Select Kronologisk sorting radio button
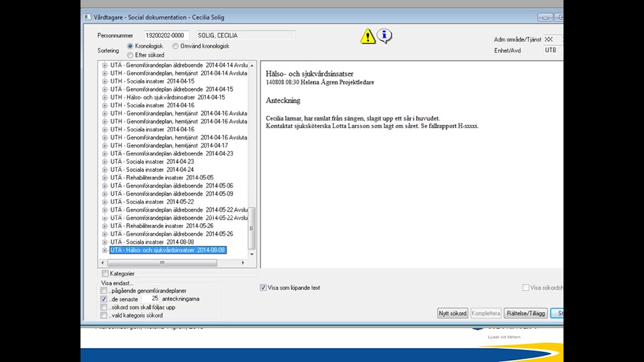The width and height of the screenshot is (644, 362). click(130, 46)
